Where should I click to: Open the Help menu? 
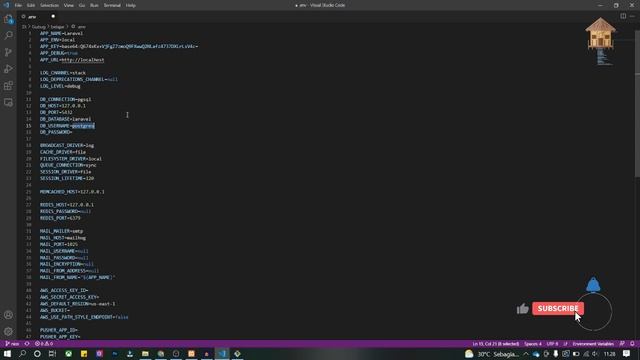131,5
